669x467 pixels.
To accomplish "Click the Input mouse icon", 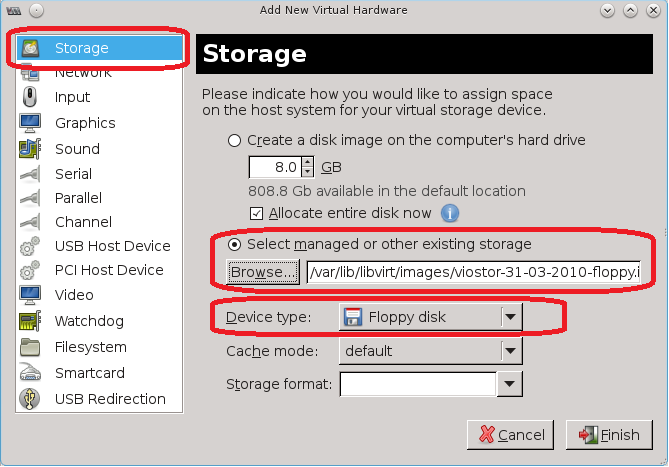I will (29, 97).
